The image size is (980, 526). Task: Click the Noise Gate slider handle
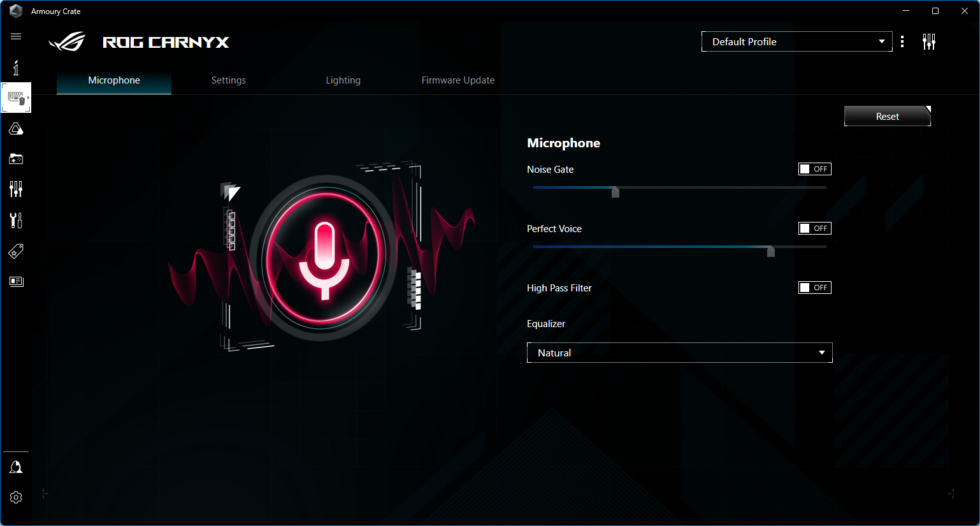[x=616, y=192]
